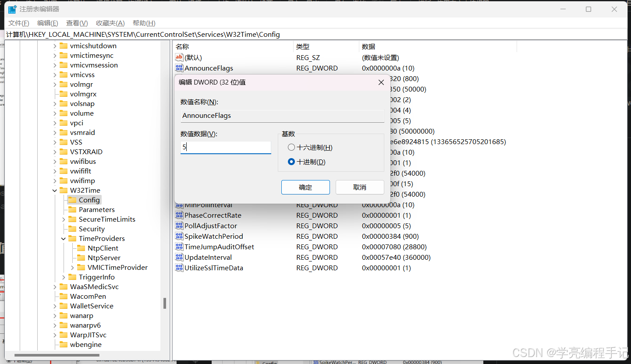
Task: Click the WacomPen folder icon
Action: [x=63, y=296]
